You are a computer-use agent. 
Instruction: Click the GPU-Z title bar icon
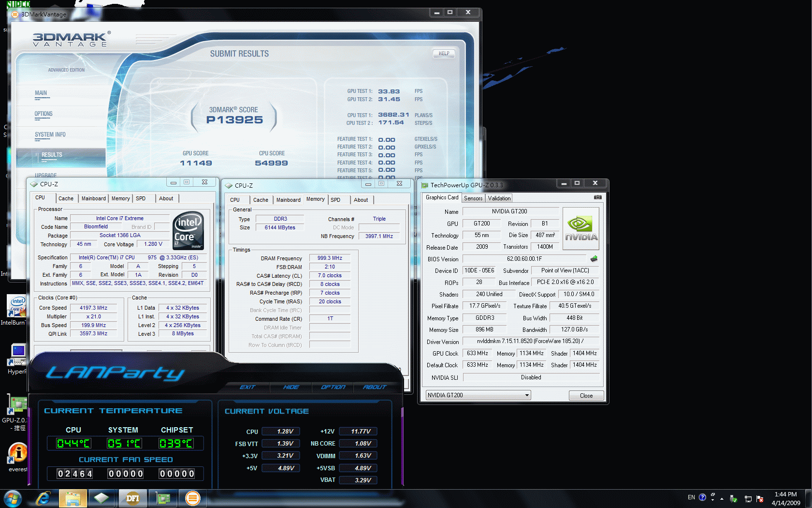(425, 185)
